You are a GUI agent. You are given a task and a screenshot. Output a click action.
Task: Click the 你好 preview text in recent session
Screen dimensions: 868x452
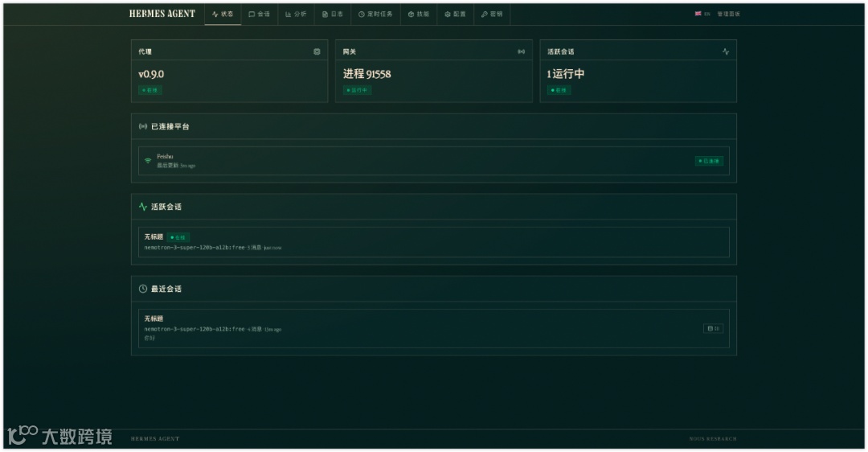point(149,338)
